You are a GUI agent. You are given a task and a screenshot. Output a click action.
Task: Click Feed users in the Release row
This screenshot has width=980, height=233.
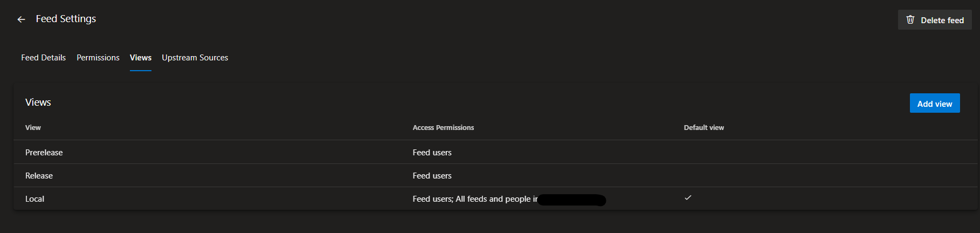(x=432, y=176)
